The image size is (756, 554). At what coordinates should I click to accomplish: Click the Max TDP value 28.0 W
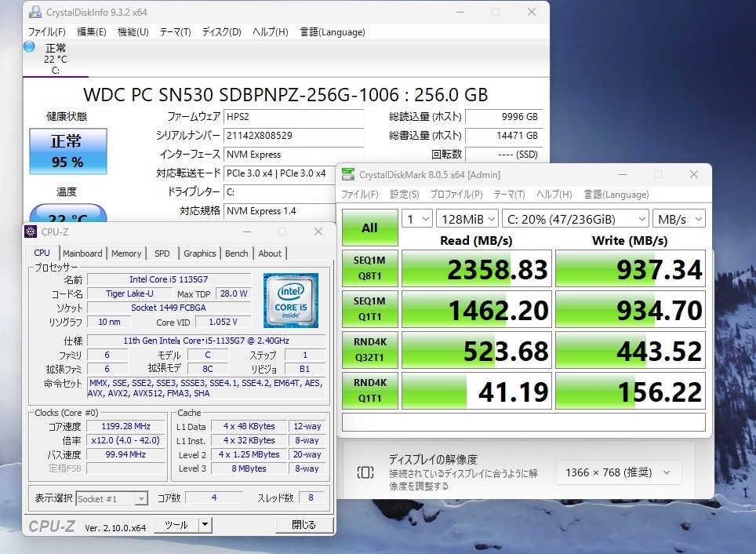coord(234,293)
